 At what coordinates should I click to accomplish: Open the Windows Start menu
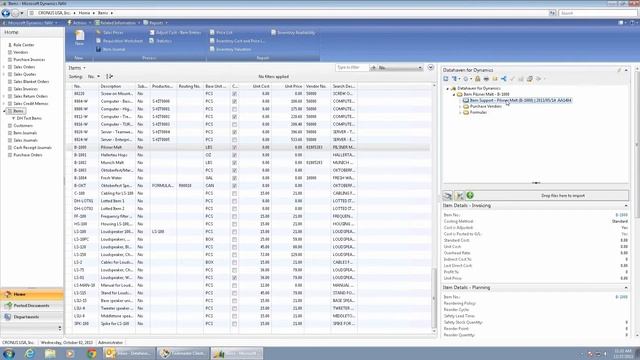9,353
